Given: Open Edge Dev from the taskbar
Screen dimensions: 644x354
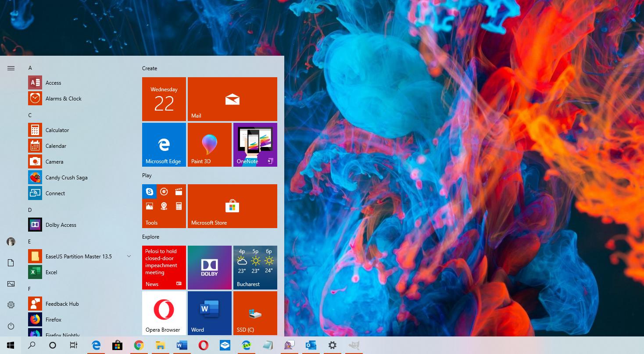Looking at the screenshot, I should pyautogui.click(x=246, y=345).
